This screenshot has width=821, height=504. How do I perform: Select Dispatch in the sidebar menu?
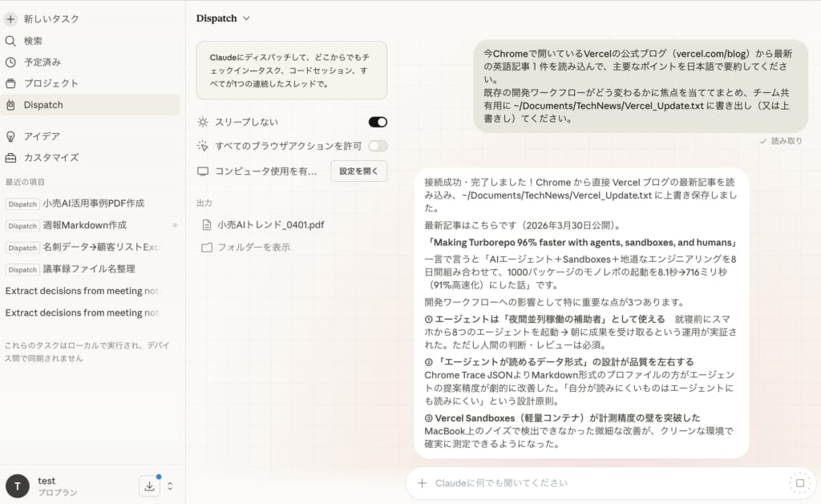coord(43,104)
